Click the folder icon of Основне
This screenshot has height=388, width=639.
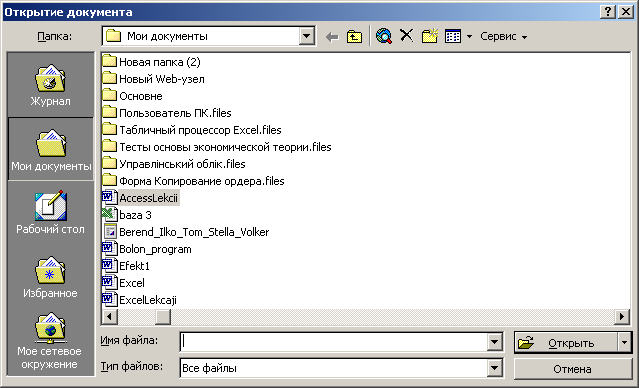tap(109, 96)
